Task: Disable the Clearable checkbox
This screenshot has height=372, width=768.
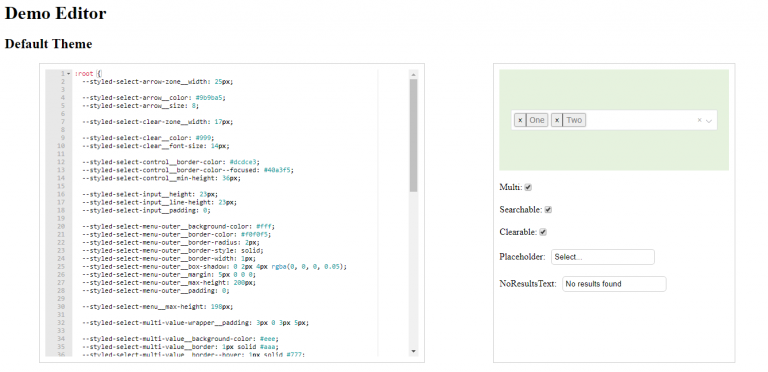Action: point(543,232)
